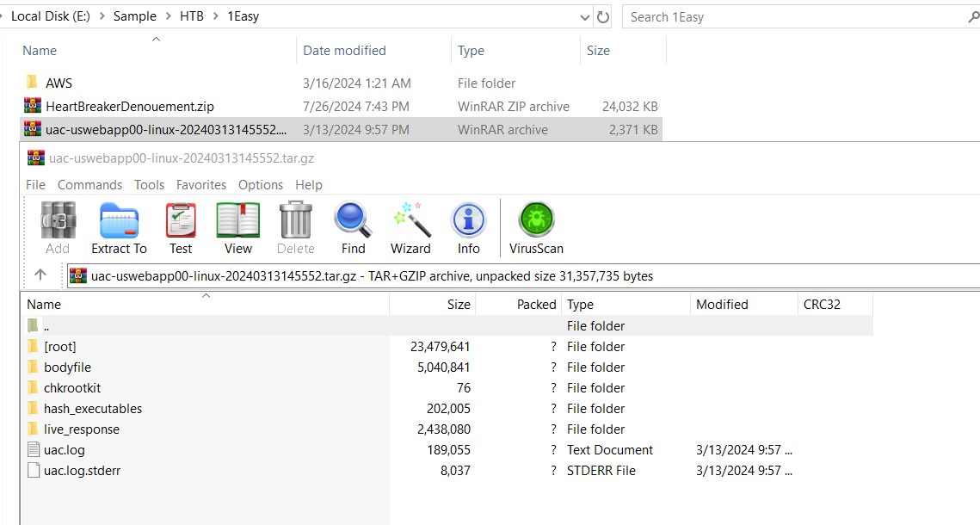Expand the address bar history dropdown

pos(585,16)
